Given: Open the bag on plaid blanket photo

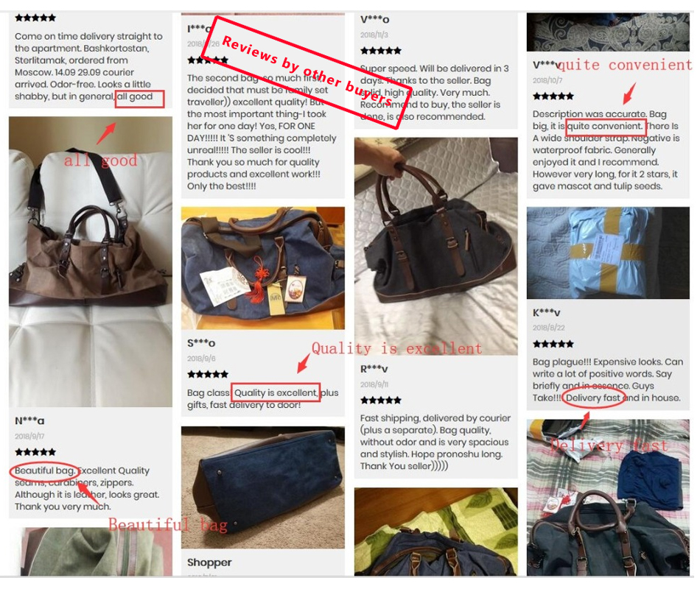Looking at the screenshot, I should click(608, 497).
